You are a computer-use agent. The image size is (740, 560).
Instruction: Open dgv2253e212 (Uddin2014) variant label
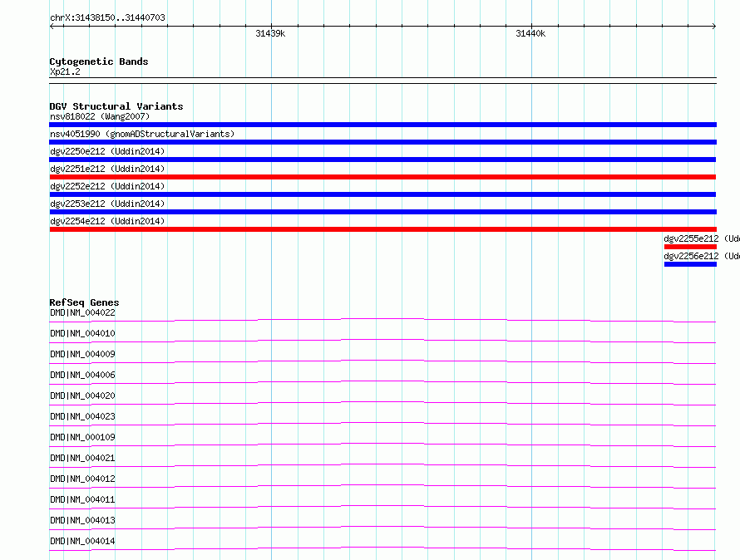click(x=107, y=204)
